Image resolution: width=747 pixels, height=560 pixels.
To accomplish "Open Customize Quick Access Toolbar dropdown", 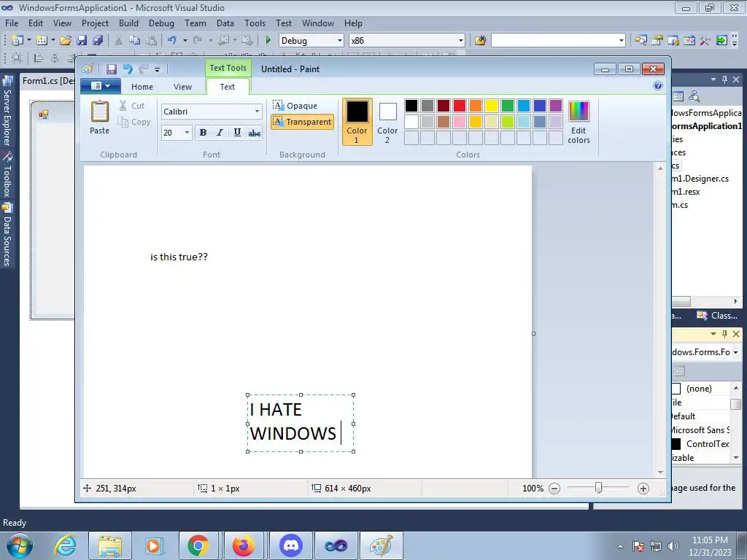I will pyautogui.click(x=158, y=69).
